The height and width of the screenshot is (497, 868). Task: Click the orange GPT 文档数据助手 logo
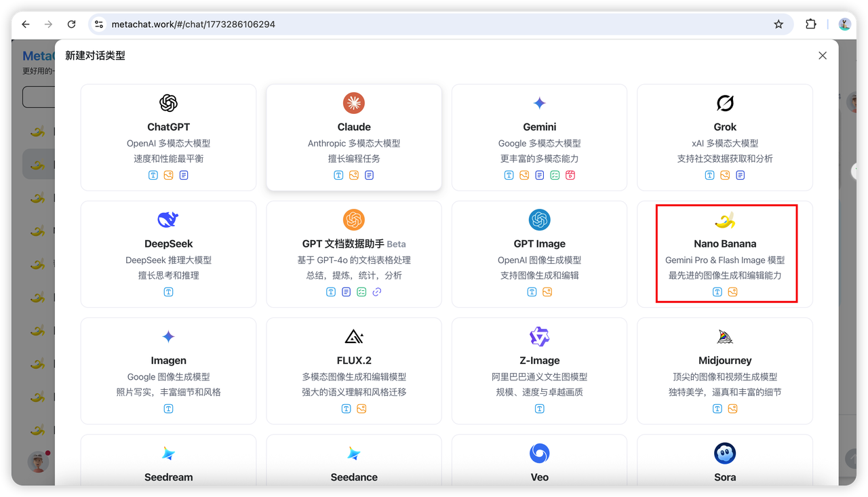[x=354, y=220]
